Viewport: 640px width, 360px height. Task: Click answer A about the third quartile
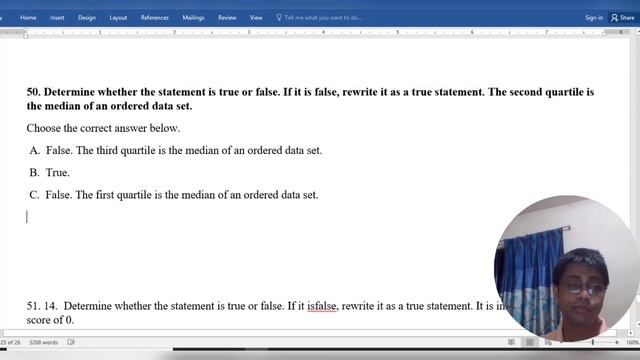point(176,150)
